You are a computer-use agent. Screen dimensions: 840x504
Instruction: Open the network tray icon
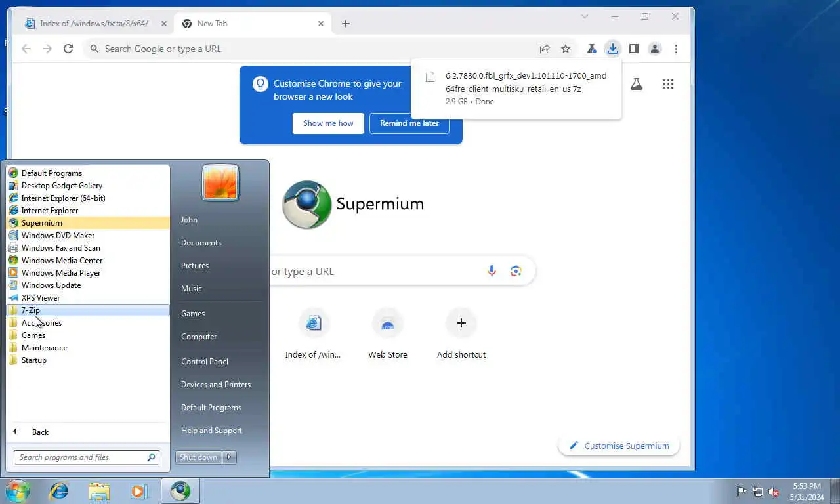click(x=758, y=491)
